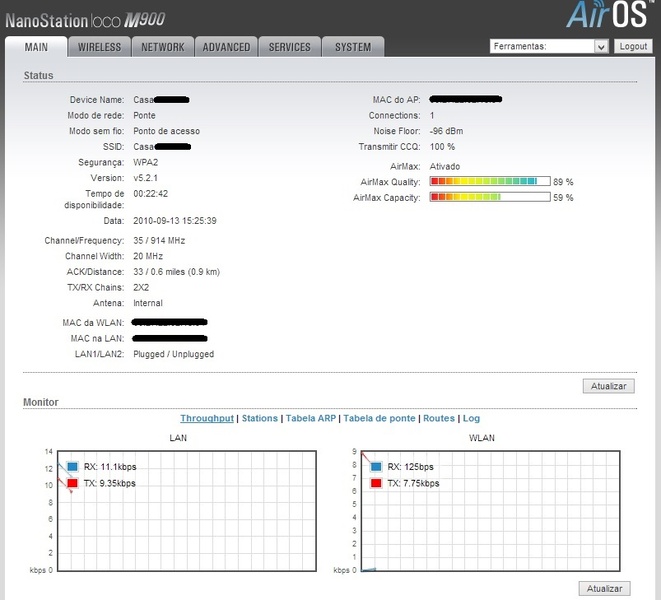Click the AirMax Capacity 59 % value

pyautogui.click(x=563, y=197)
